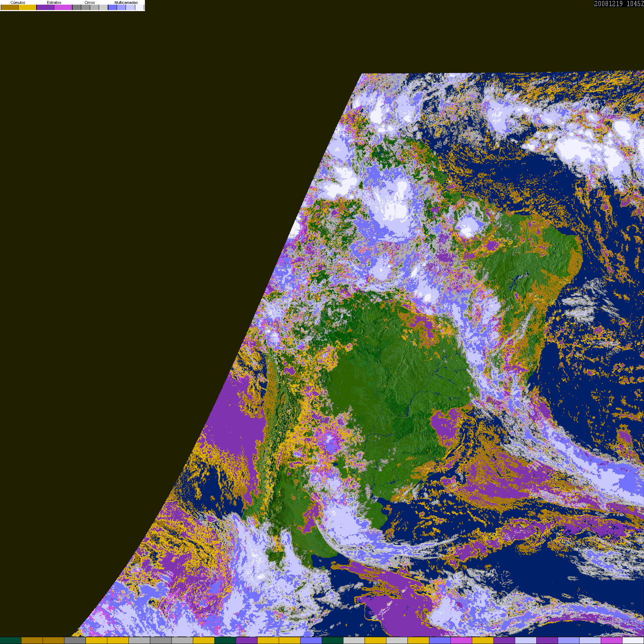Click the "Estratos" legend label
Screen dimensions: 644x644
(x=54, y=3)
